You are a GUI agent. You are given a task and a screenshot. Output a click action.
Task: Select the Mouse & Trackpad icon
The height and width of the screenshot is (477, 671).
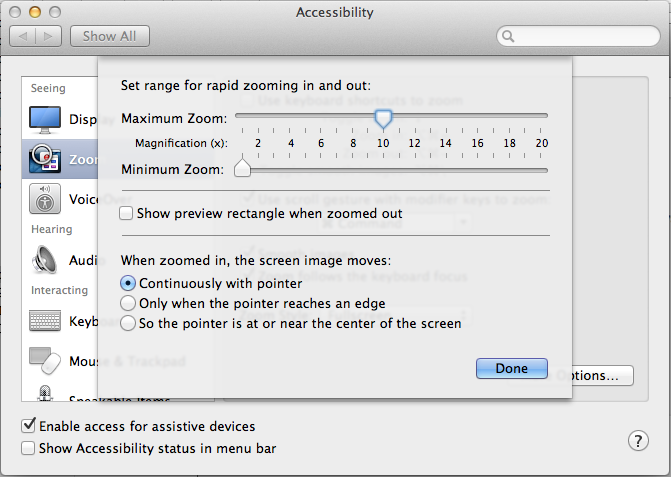pos(45,359)
